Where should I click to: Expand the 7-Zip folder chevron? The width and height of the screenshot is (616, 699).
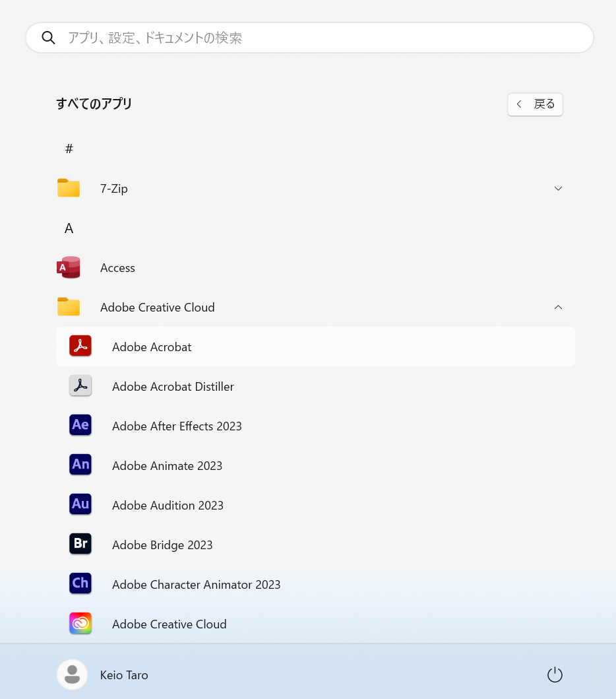558,189
